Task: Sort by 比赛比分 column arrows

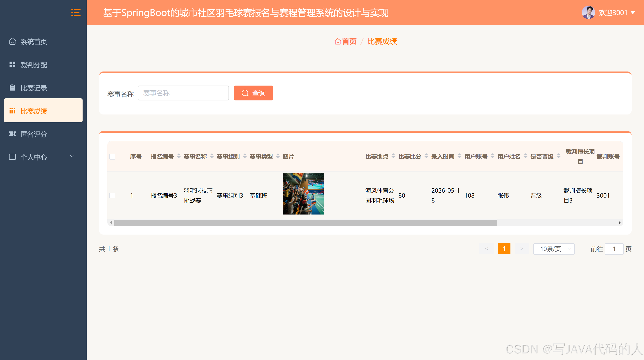Action: pos(426,156)
